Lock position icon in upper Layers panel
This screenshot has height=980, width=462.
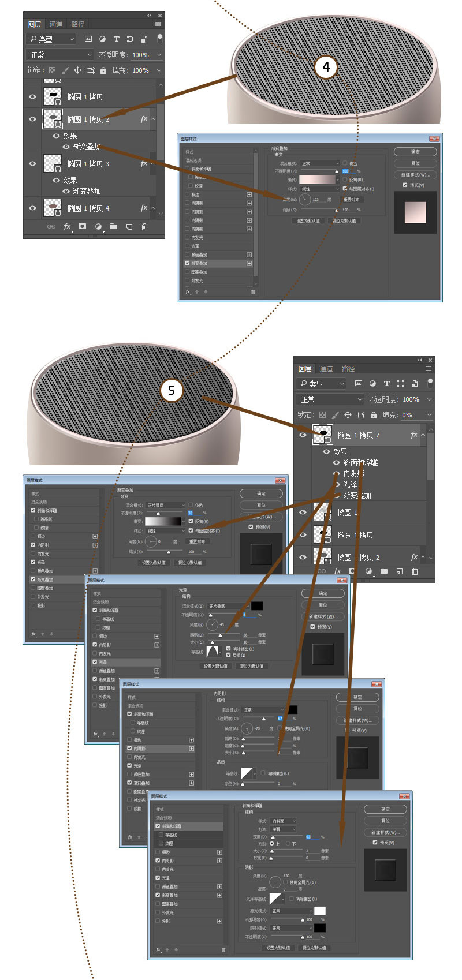[77, 70]
